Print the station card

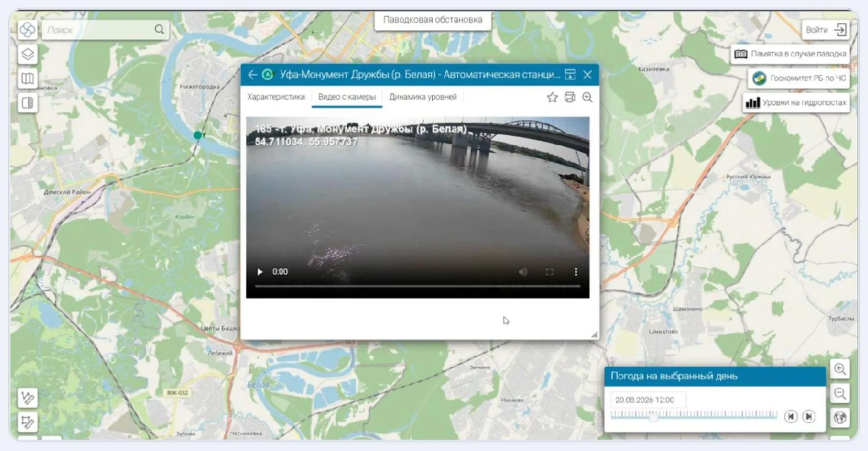570,97
